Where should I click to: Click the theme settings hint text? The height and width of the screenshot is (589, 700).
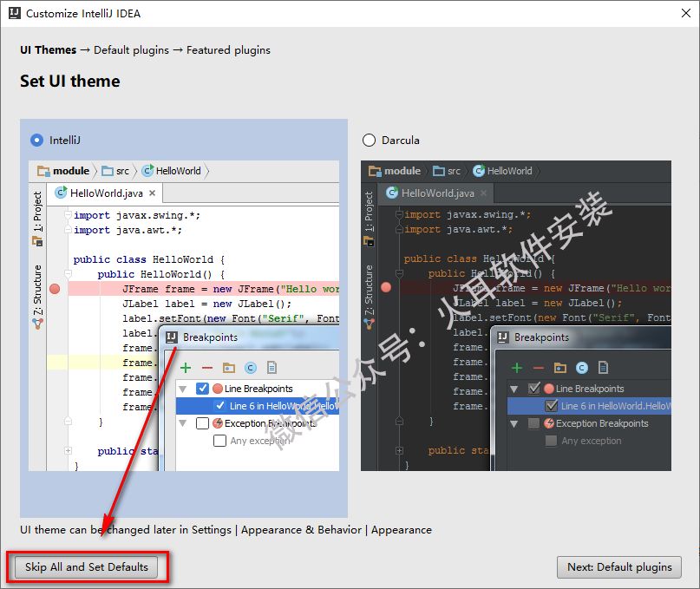click(226, 530)
